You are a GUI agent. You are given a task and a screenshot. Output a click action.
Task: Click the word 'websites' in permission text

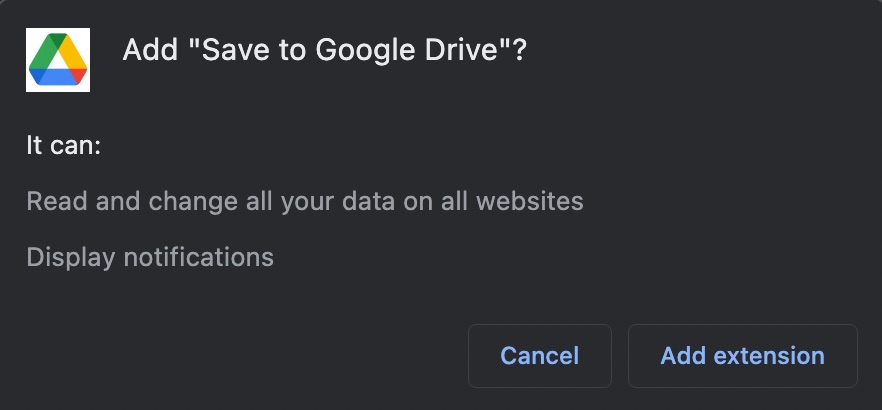click(x=529, y=201)
